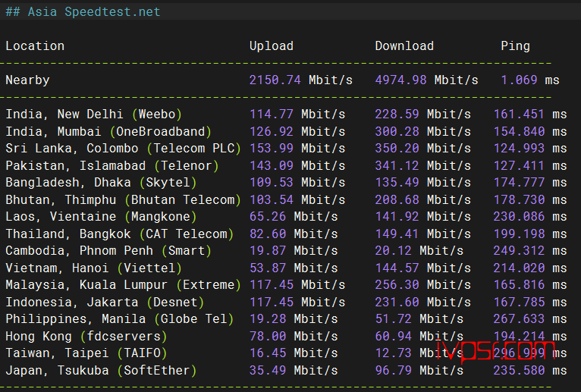Select the 'Upload' column header
Screen dimensions: 581x392
tap(272, 46)
